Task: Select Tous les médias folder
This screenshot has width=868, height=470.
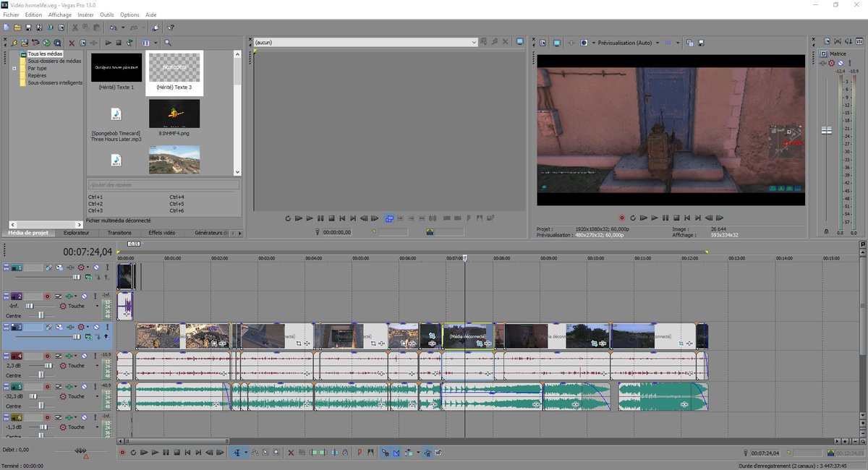Action: pos(45,54)
